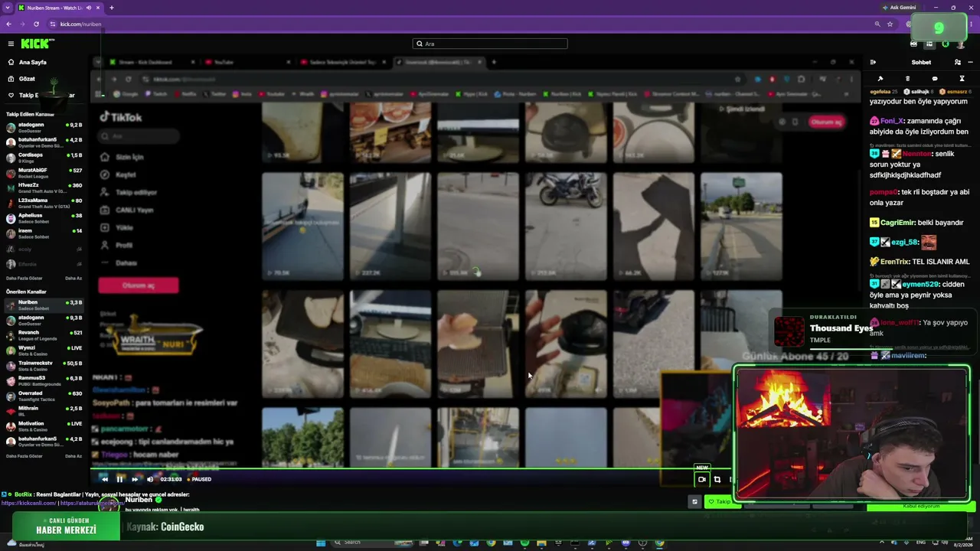Open a new Chrome tab with plus button

point(112,8)
